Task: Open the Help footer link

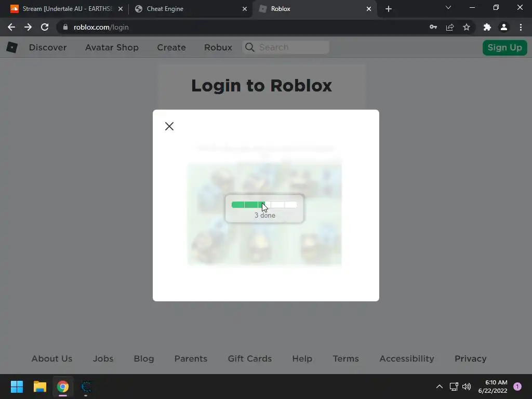Action: pyautogui.click(x=302, y=358)
